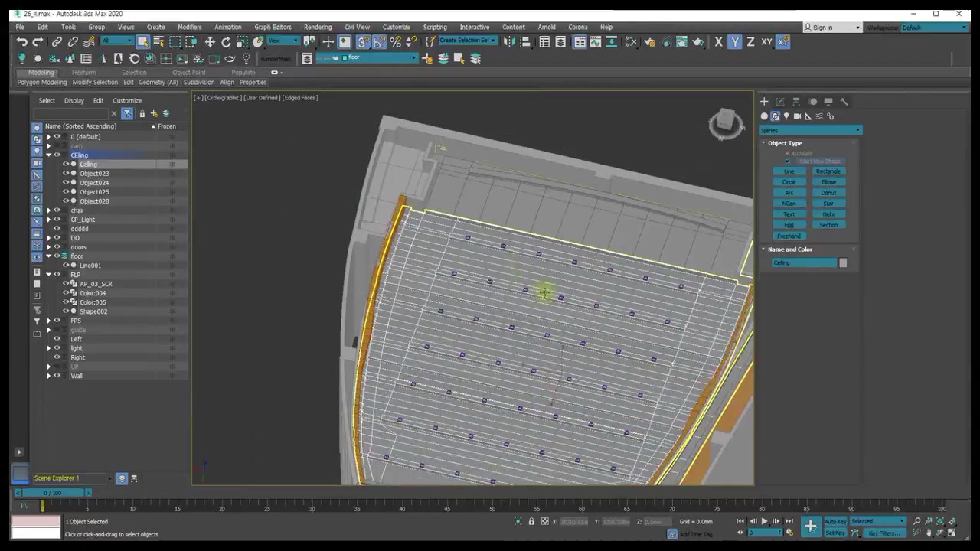Image resolution: width=980 pixels, height=551 pixels.
Task: Select the Move transform tool
Action: tap(210, 42)
